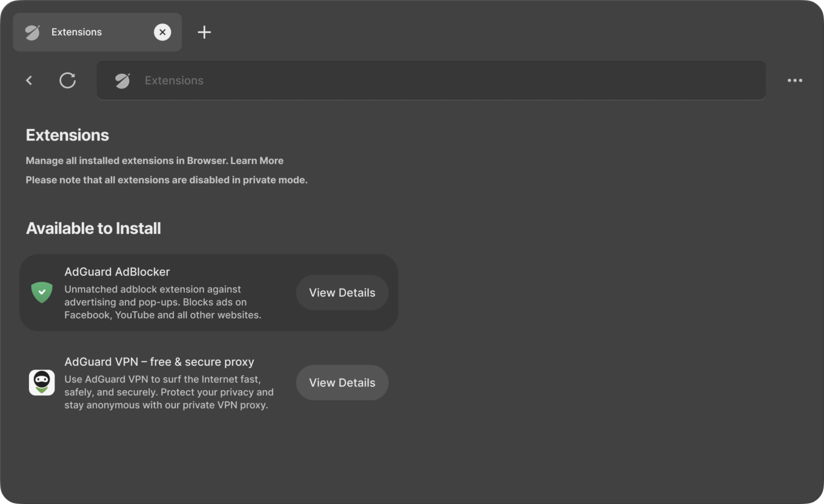Viewport: 824px width, 504px height.
Task: Click the AdGuard VPN robot icon
Action: (x=42, y=382)
